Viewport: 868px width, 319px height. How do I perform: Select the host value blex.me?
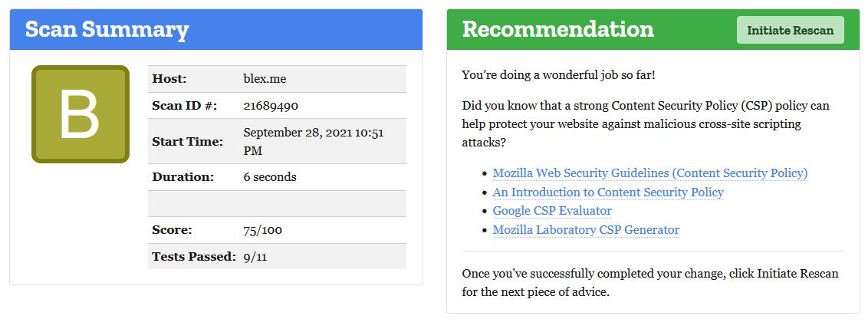pyautogui.click(x=265, y=79)
